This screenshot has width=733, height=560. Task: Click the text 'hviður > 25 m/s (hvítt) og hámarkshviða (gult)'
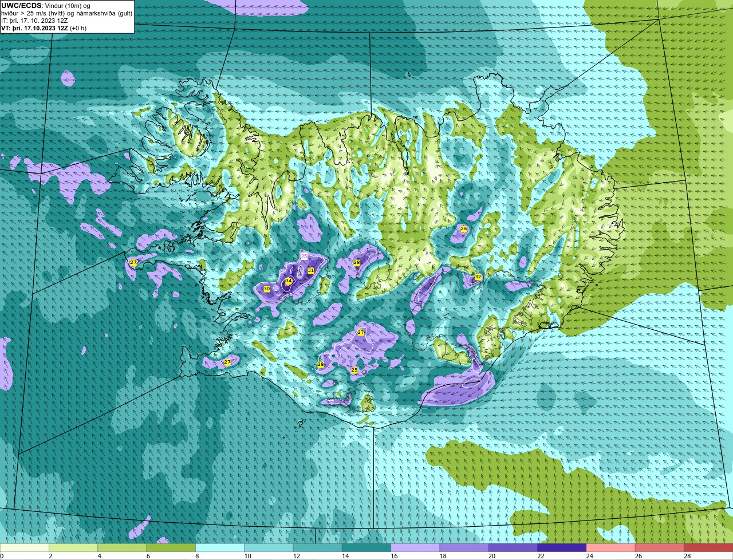point(66,13)
